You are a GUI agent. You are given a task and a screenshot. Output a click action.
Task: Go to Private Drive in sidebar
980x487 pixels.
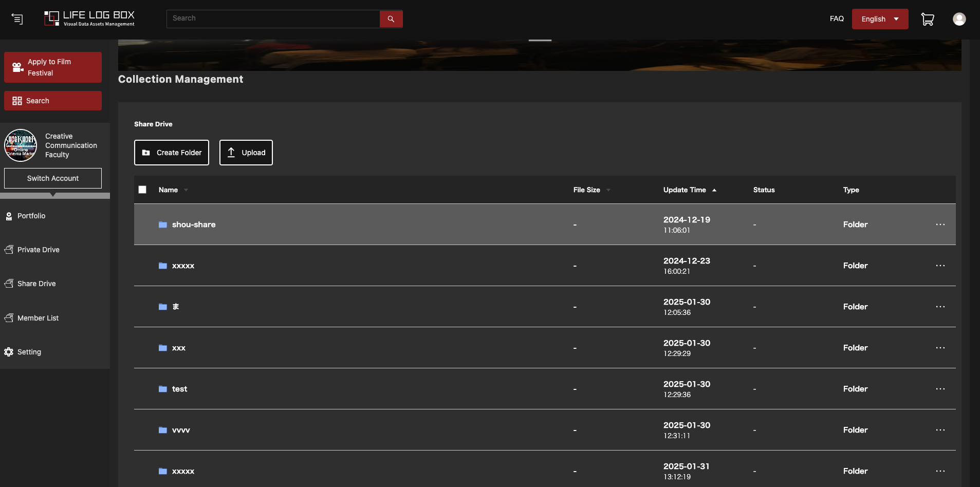click(x=38, y=250)
